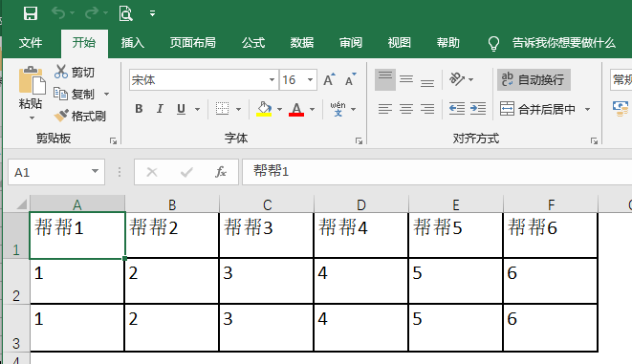The image size is (632, 364).
Task: Select row 2 header
Action: [x=16, y=281]
